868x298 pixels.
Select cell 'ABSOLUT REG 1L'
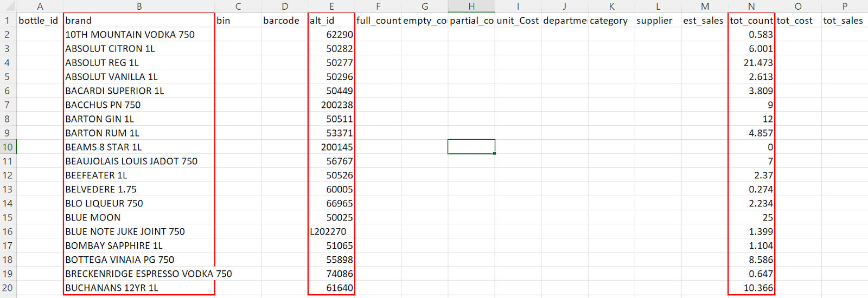click(x=139, y=62)
